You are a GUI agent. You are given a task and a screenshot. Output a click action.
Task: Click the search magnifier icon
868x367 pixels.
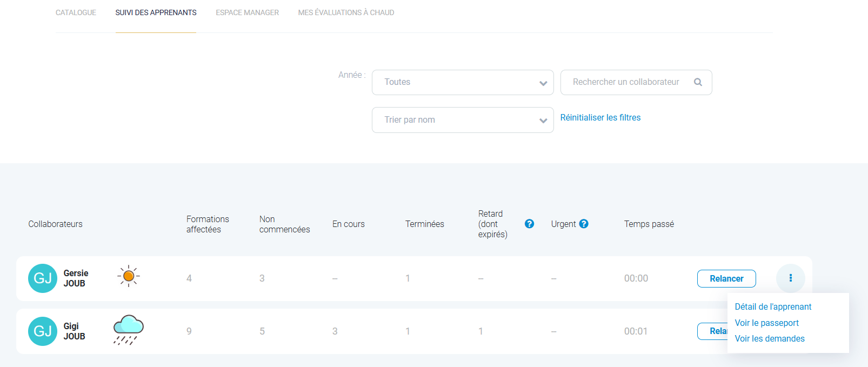point(698,82)
